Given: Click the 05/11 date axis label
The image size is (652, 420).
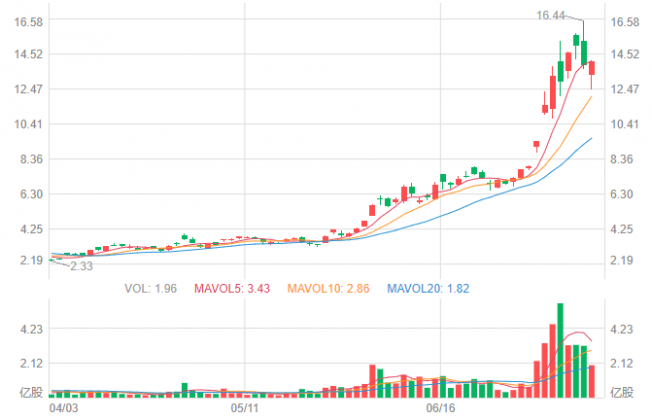Looking at the screenshot, I should (244, 408).
